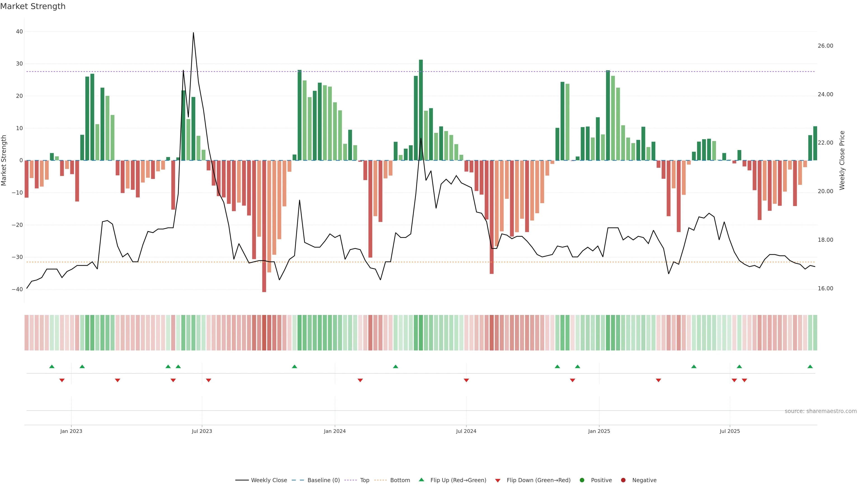This screenshot has height=488, width=868.
Task: Click the source: sharemaestro.com text
Action: [821, 411]
